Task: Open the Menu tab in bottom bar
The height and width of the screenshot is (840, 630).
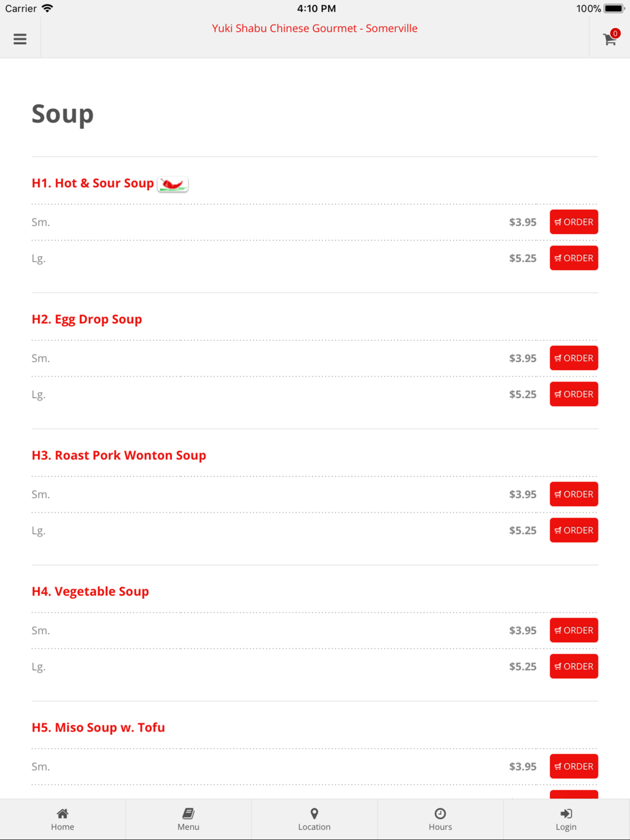Action: (188, 819)
